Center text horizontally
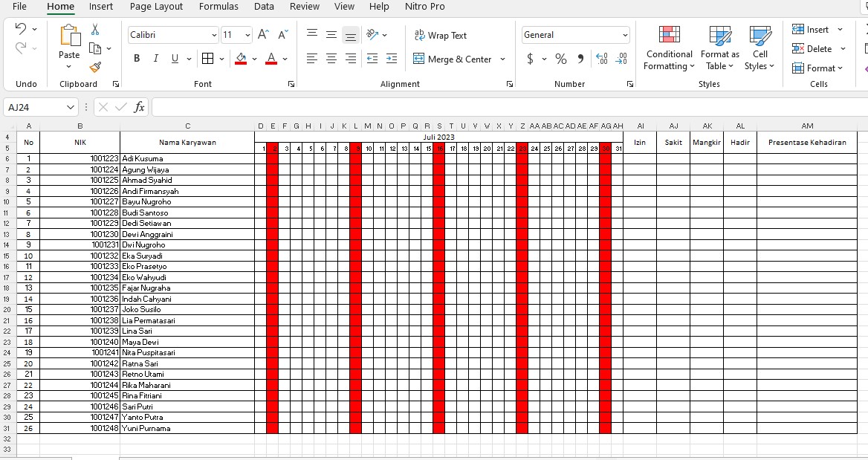 point(331,59)
